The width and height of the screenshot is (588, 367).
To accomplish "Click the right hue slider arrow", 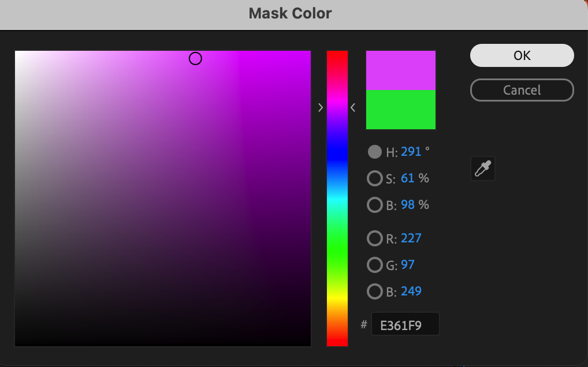I will coord(353,108).
